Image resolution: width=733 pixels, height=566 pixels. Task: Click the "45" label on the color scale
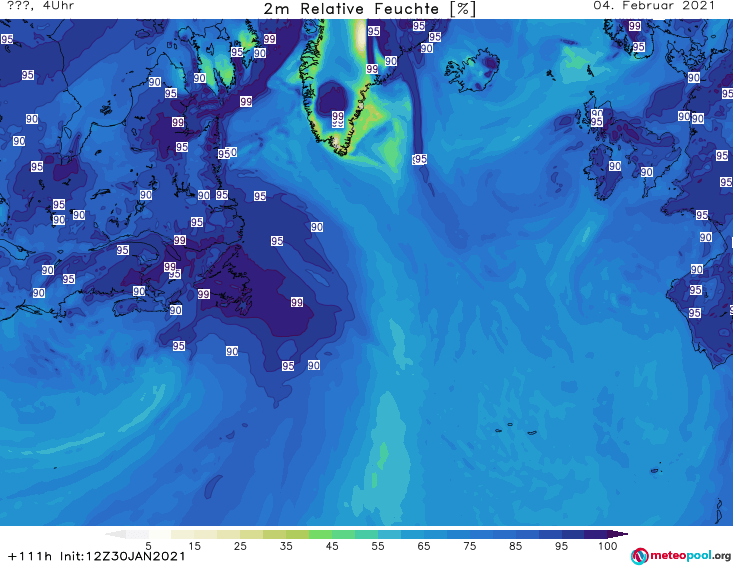[x=332, y=546]
